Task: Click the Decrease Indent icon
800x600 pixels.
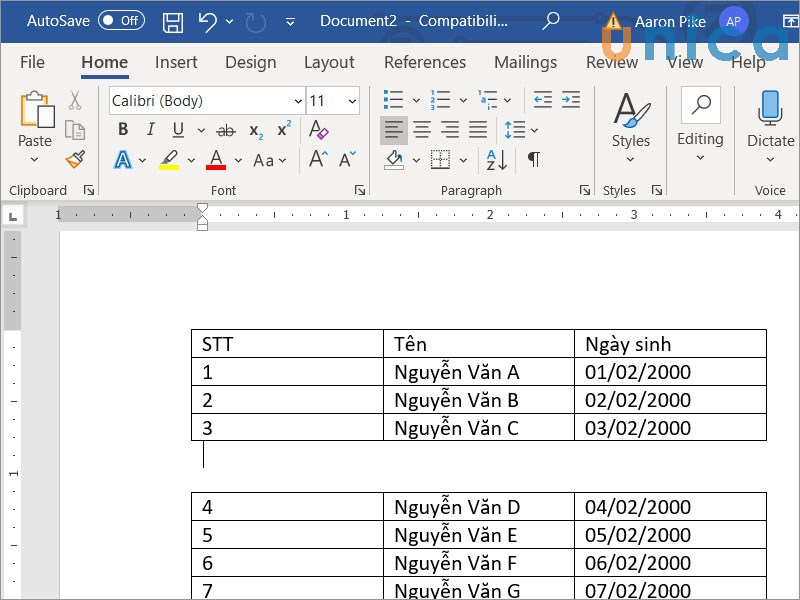Action: click(x=542, y=100)
